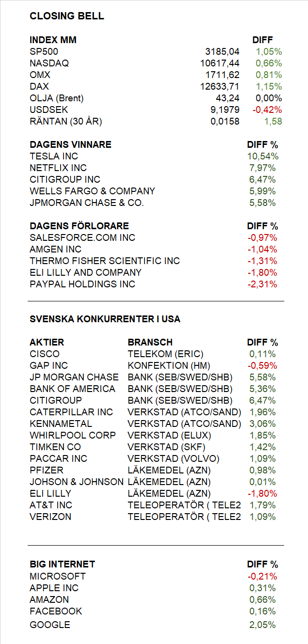
Task: Select the SVENSKA KONKURRENTER I USA title
Action: (x=105, y=319)
